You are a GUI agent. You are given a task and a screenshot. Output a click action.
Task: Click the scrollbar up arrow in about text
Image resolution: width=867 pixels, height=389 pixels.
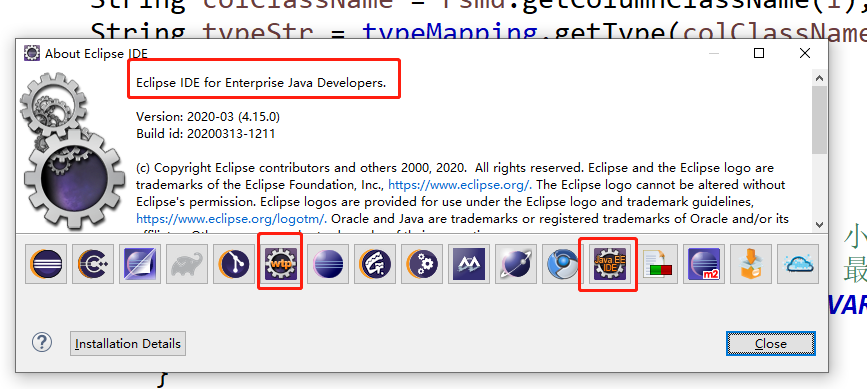click(x=819, y=79)
